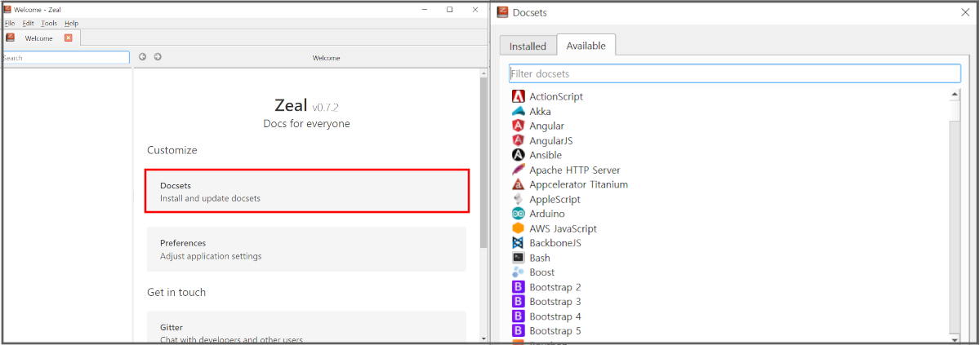Click the AppleScript docset icon
The width and height of the screenshot is (980, 345).
coord(518,199)
